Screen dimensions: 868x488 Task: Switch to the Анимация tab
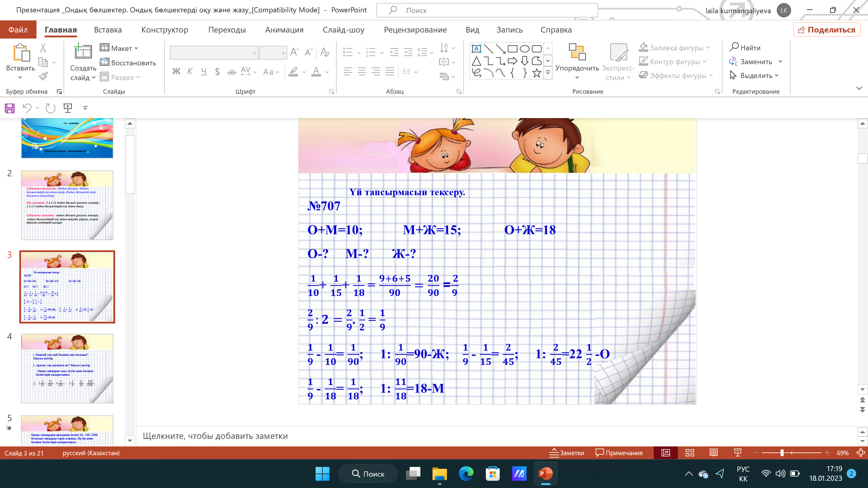click(284, 30)
